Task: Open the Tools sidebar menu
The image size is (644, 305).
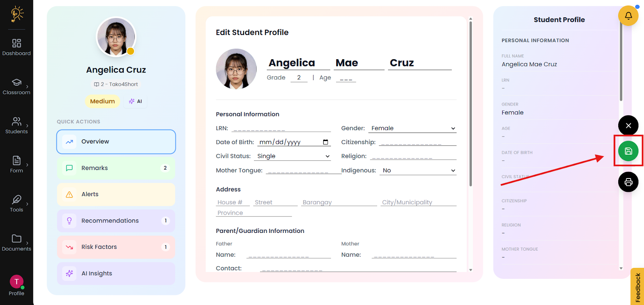Action: pyautogui.click(x=17, y=203)
